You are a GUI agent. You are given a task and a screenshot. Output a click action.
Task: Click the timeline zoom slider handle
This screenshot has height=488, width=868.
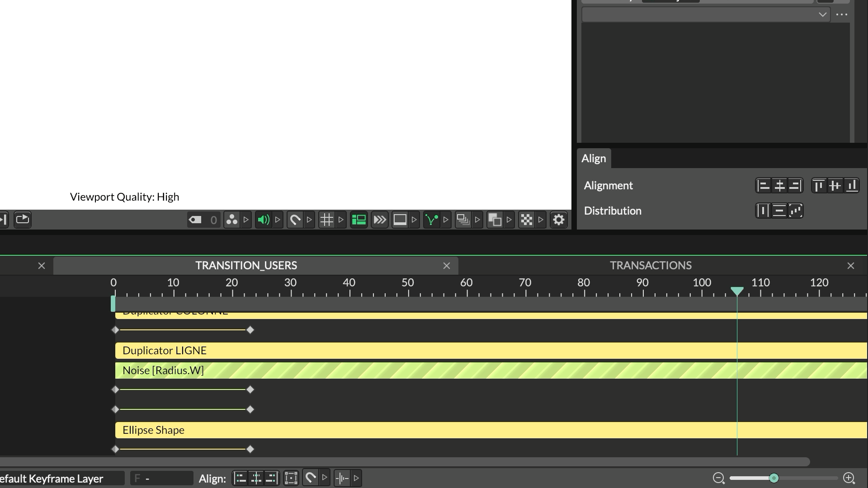(774, 478)
